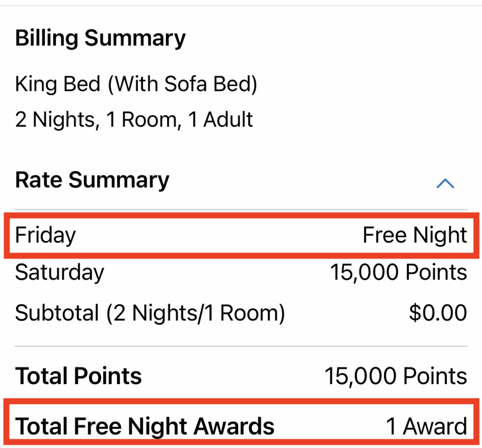Click the $0.00 subtotal amount
This screenshot has width=482, height=448.
(x=438, y=313)
